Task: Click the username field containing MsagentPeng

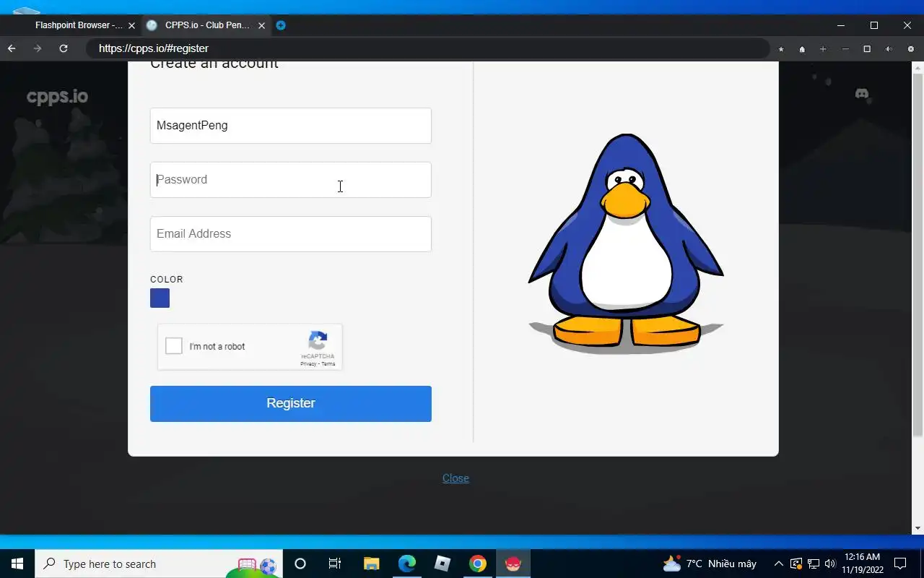Action: pos(291,126)
